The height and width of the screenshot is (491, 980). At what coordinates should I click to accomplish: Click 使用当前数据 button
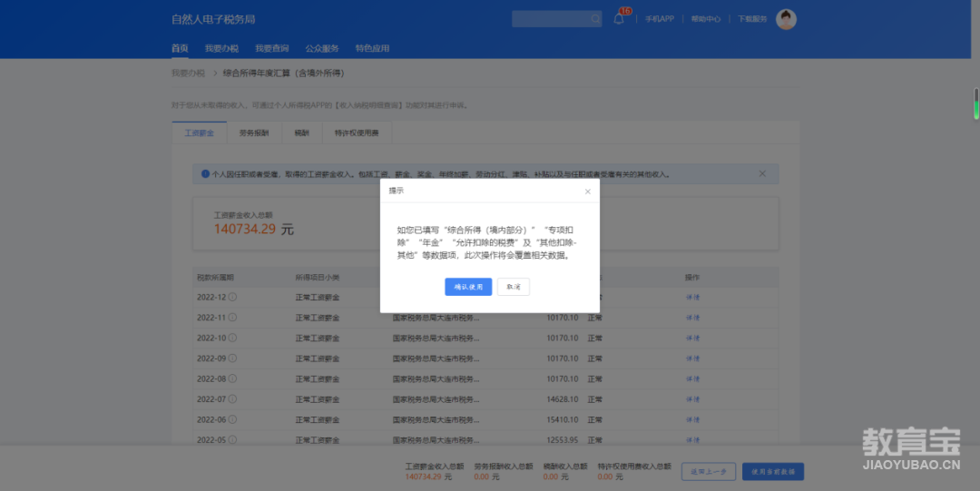[x=773, y=472]
